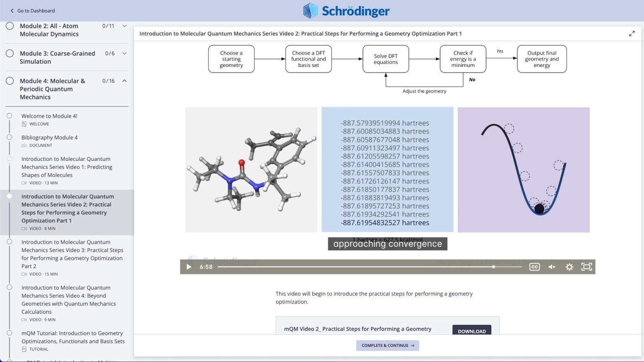The image size is (644, 362).
Task: Tick the Module 3 completion circle
Action: [x=10, y=53]
